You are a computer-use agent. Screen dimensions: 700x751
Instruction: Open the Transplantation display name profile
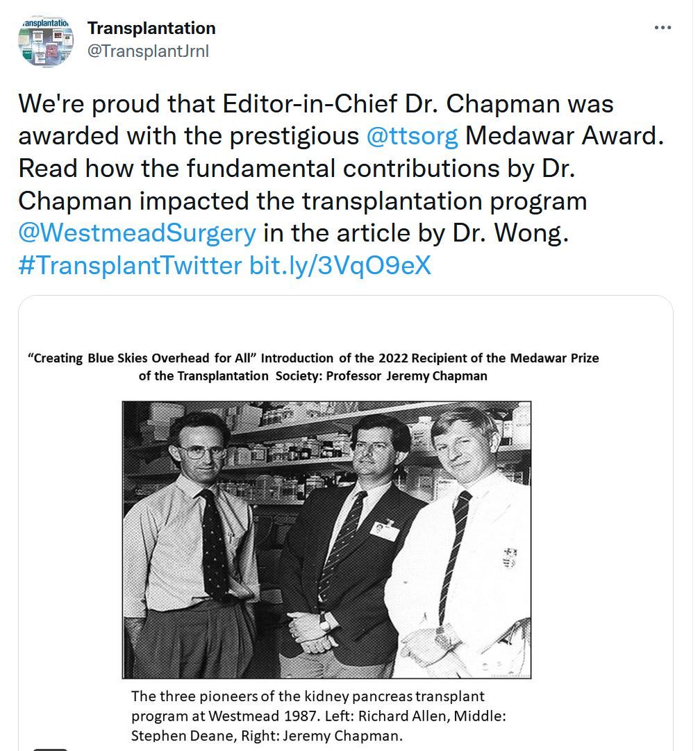pyautogui.click(x=151, y=28)
